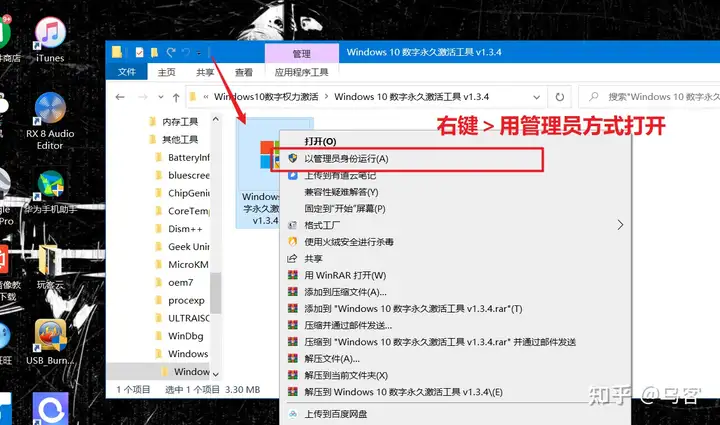Viewport: 720px width, 425px height.
Task: Choose 压缩并通过邮件发送...
Action: coord(348,325)
